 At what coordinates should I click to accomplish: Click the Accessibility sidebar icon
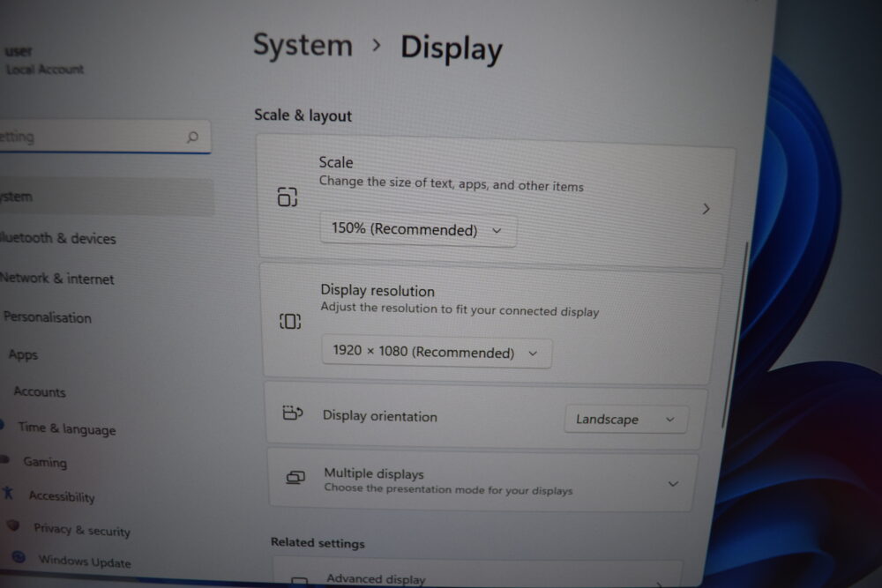pyautogui.click(x=8, y=493)
